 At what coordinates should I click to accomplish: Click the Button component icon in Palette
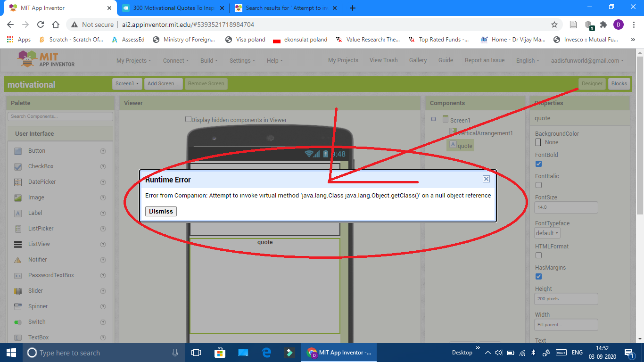18,151
